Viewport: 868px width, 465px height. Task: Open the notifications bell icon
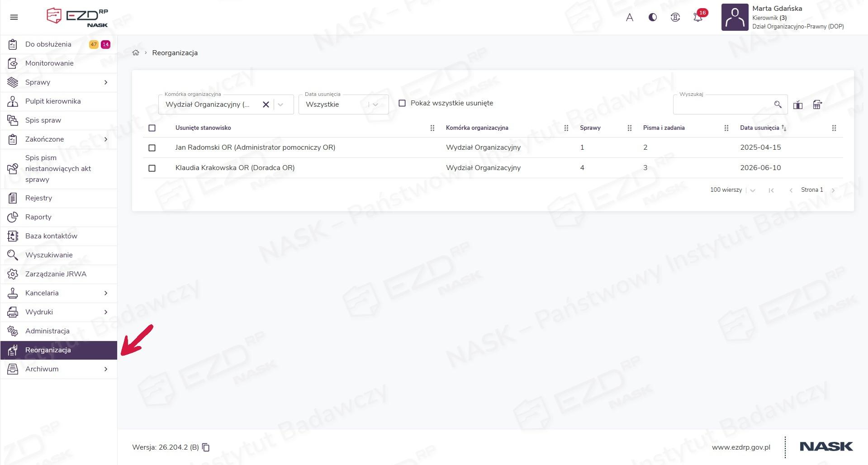[x=698, y=17]
